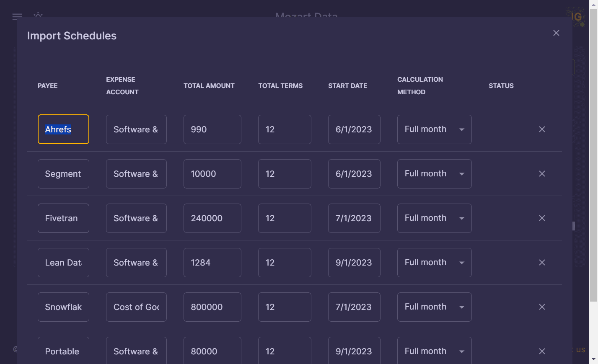Select the Cost of Goods expense account field
This screenshot has width=598, height=364.
136,307
